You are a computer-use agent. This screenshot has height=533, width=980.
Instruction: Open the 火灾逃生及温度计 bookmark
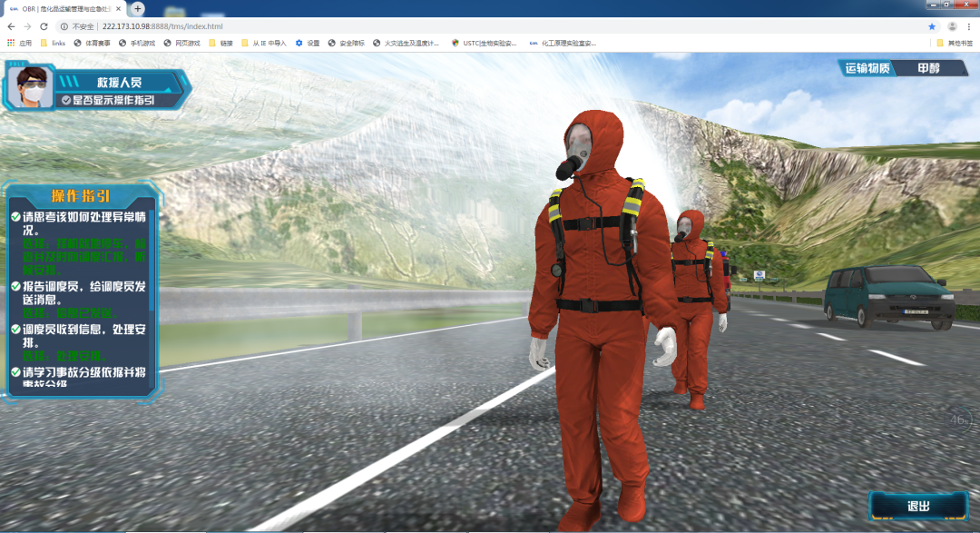[x=406, y=44]
